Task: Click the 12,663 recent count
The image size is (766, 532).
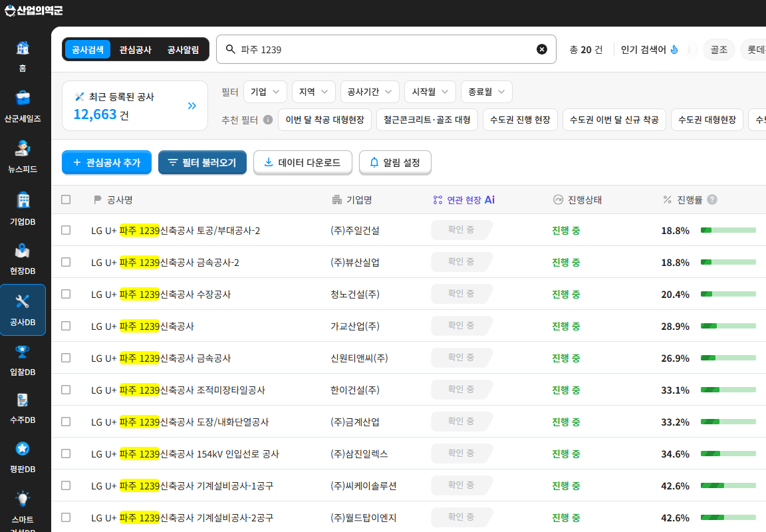Action: click(95, 114)
